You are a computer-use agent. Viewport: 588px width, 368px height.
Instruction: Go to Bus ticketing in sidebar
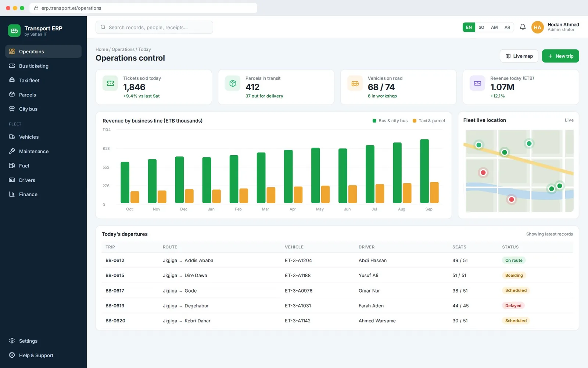click(x=43, y=66)
